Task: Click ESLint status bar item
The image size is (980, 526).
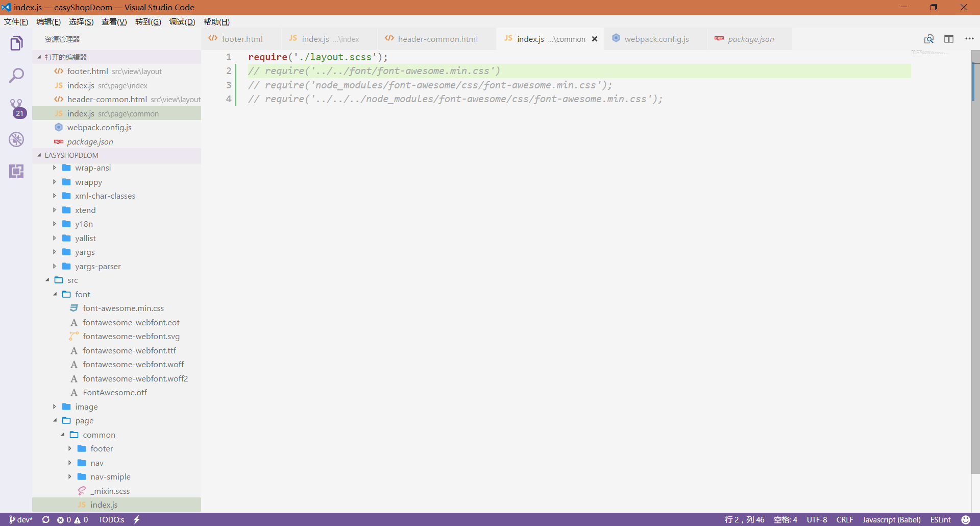Action: 940,519
